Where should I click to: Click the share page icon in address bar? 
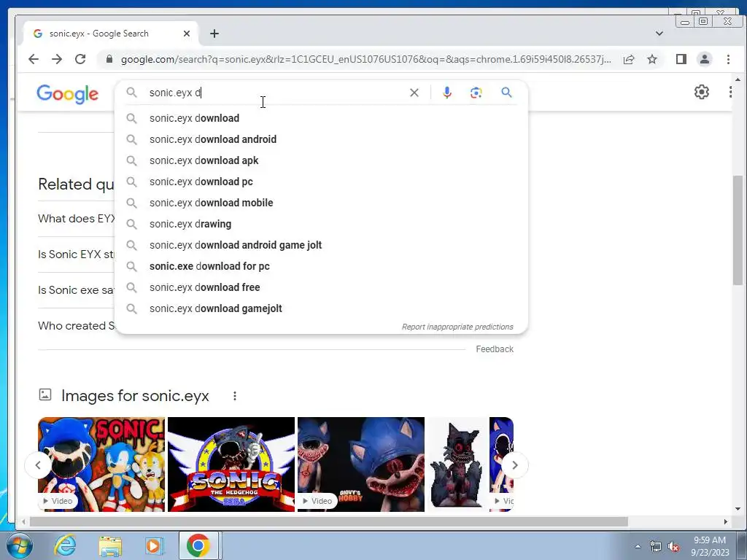pos(629,59)
